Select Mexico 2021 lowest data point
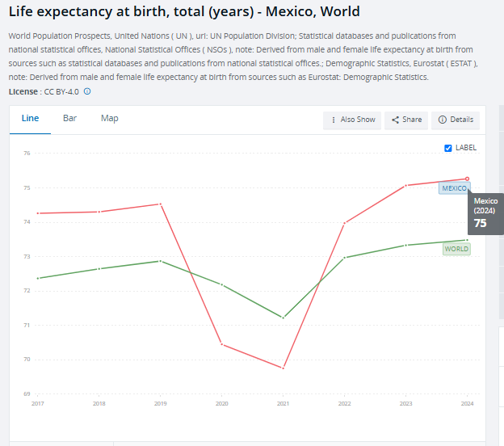The image size is (504, 446). pos(283,368)
